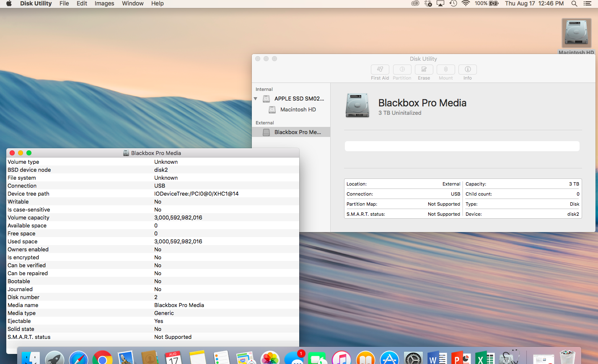Viewport: 598px width, 364px height.
Task: Open AirPlay display menu bar icon
Action: click(x=440, y=3)
